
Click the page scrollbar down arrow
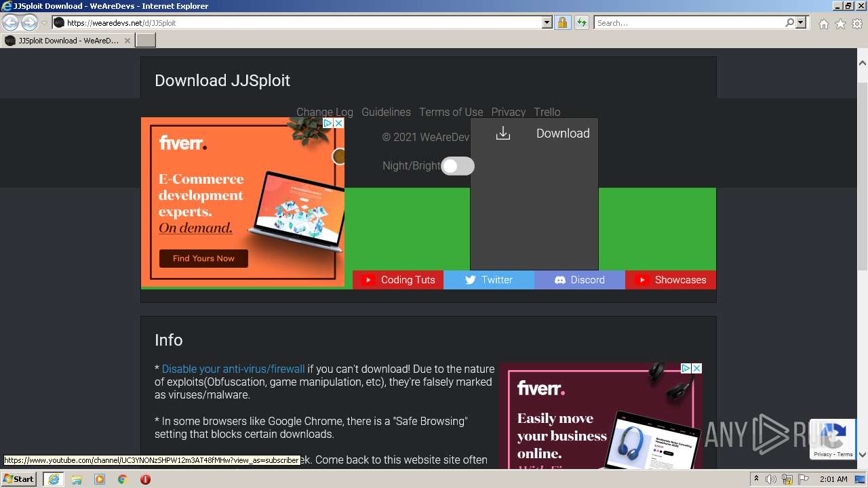coord(863,455)
